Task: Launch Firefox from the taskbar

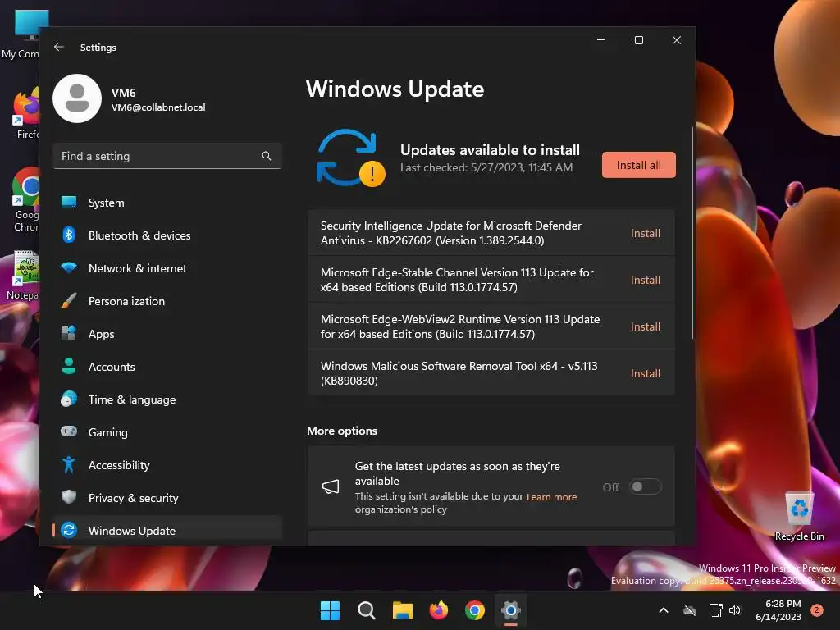Action: 439,610
